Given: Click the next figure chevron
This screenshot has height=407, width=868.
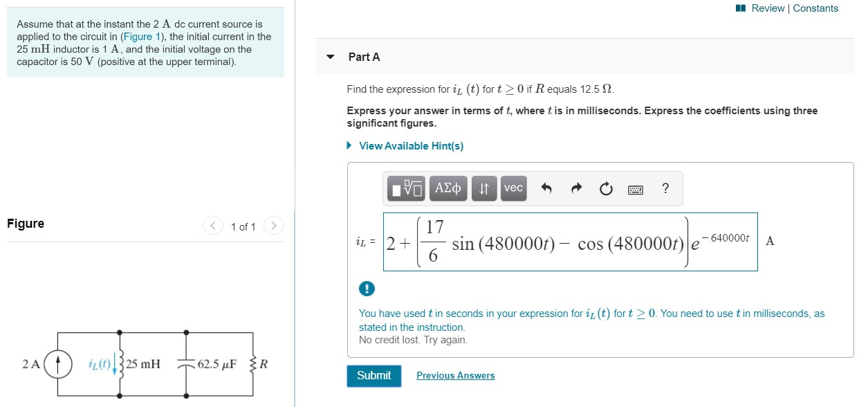Looking at the screenshot, I should coord(274,226).
